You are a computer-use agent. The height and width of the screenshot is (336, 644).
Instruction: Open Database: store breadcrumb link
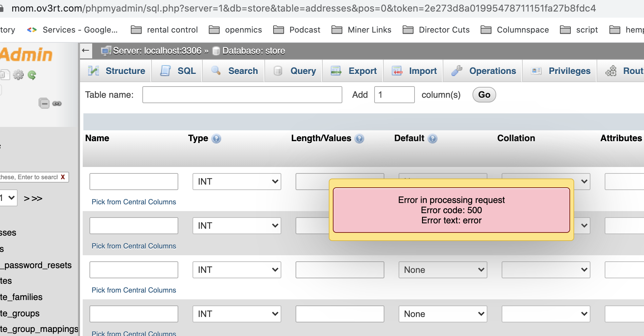click(x=254, y=51)
